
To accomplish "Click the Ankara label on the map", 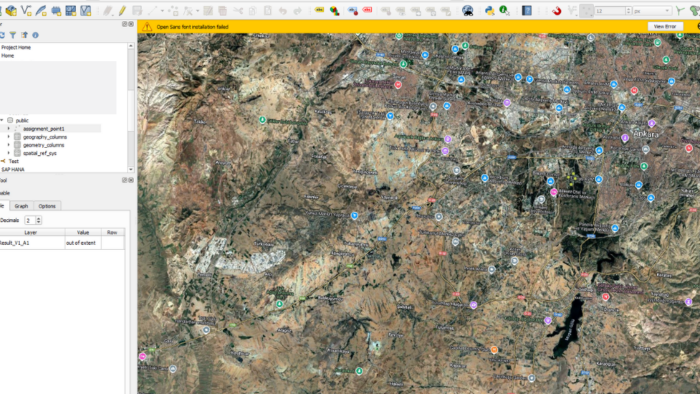I will [x=646, y=134].
